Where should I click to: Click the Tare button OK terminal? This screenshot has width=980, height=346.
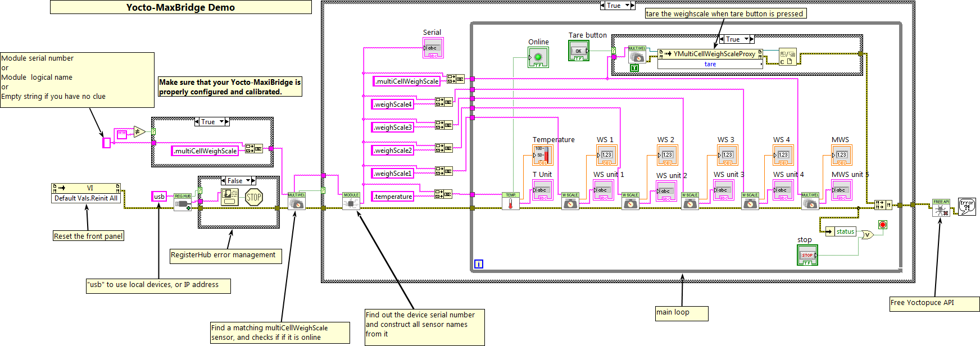pyautogui.click(x=578, y=51)
